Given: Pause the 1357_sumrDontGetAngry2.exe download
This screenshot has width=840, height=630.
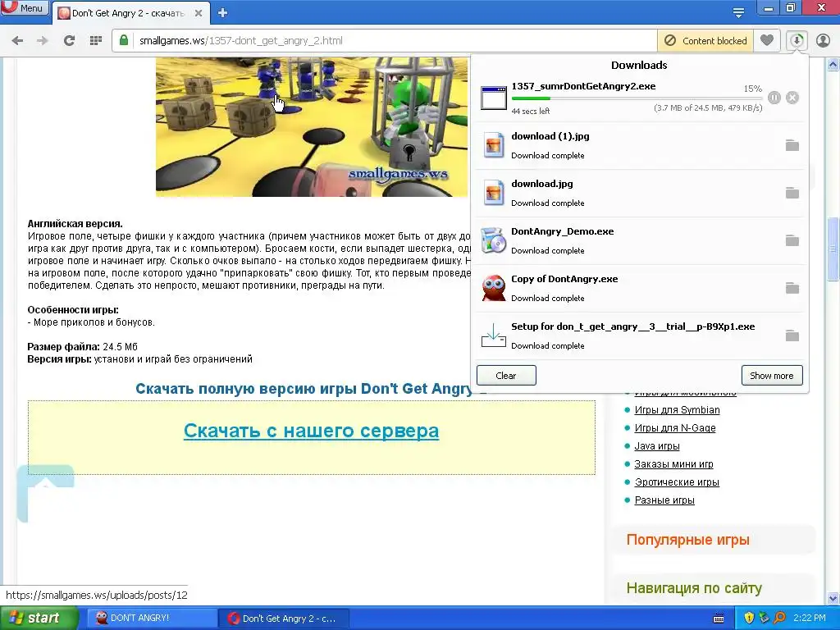Looking at the screenshot, I should coord(774,98).
